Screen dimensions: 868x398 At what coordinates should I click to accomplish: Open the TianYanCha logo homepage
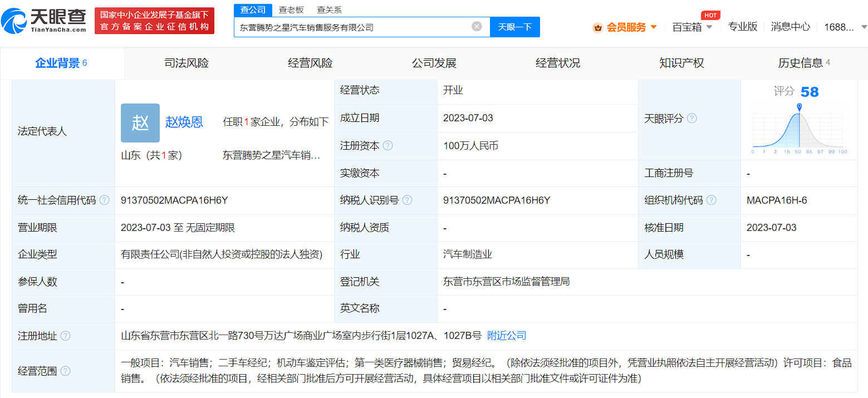44,21
